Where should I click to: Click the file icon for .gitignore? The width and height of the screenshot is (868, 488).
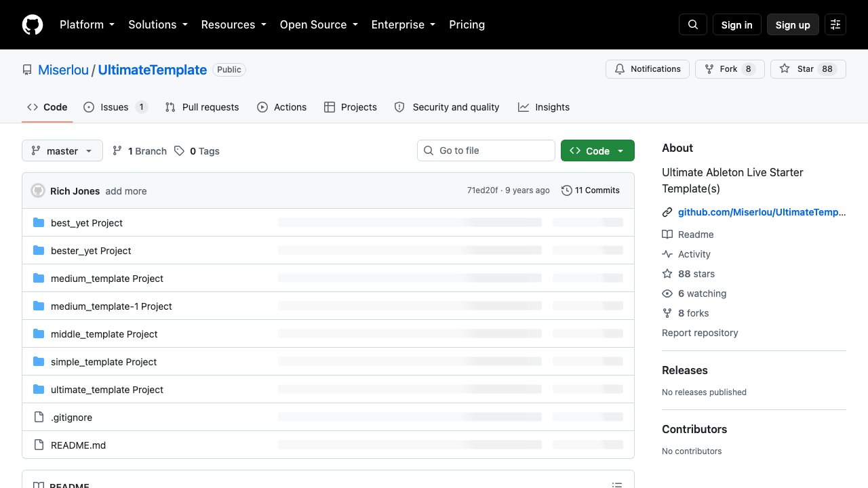click(39, 418)
